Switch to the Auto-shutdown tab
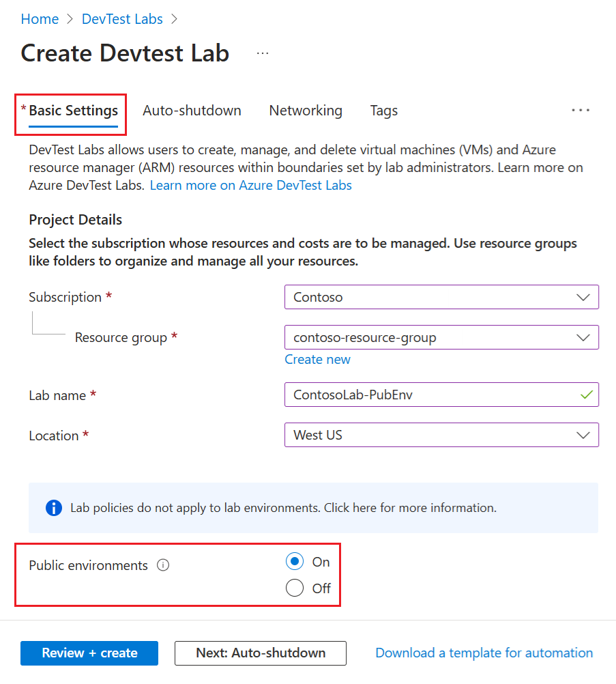Viewport: 616px width, 684px height. pyautogui.click(x=192, y=111)
